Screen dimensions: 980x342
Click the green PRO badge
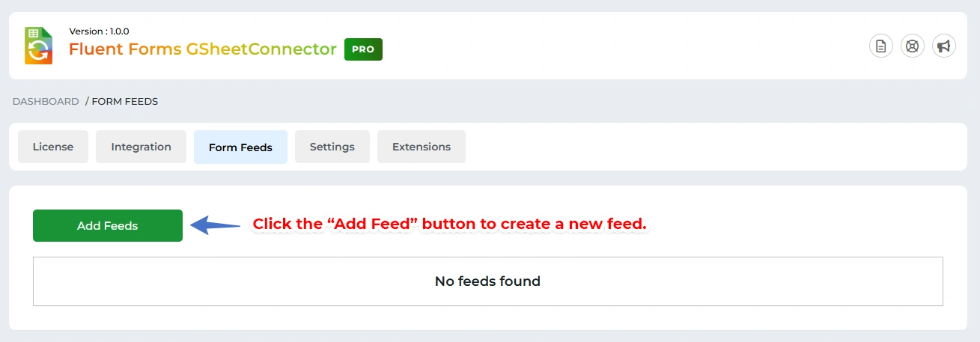click(363, 49)
